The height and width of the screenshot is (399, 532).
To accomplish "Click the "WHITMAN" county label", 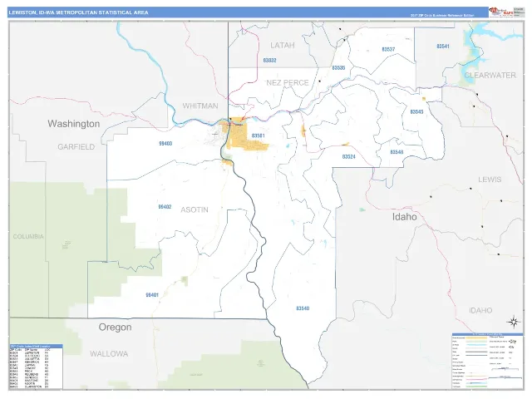I will pyautogui.click(x=200, y=106).
